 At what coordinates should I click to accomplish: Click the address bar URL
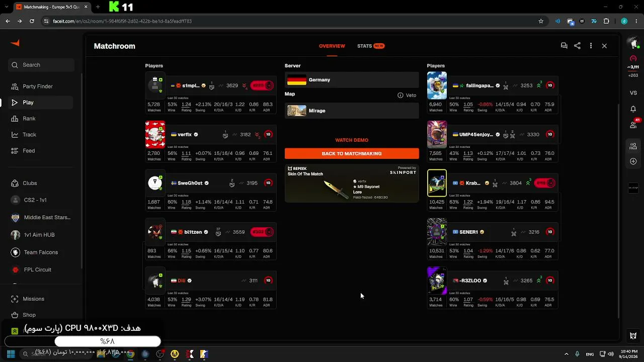(x=122, y=21)
